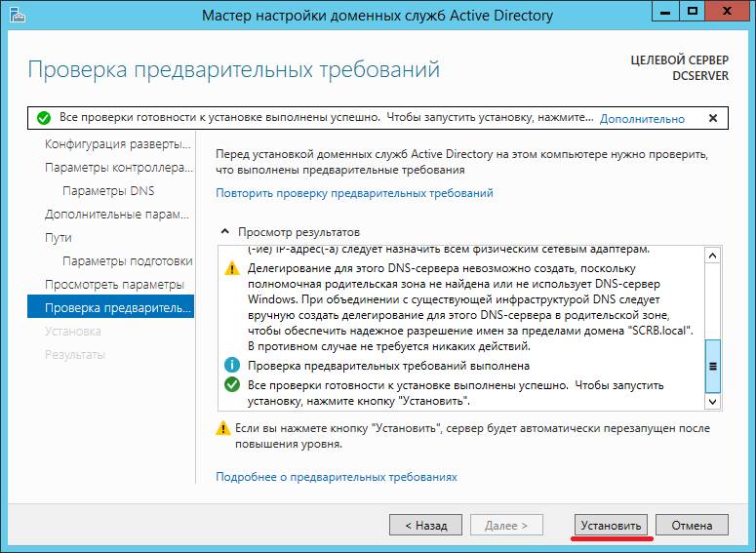Click 'Повторить проверку предварительных требований' link
The height and width of the screenshot is (553, 756).
pyautogui.click(x=354, y=193)
